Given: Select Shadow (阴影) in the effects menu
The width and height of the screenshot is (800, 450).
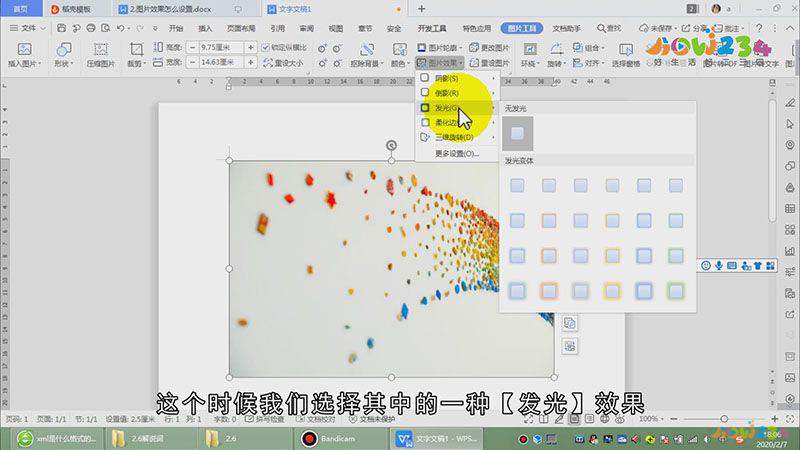Looking at the screenshot, I should coord(457,78).
